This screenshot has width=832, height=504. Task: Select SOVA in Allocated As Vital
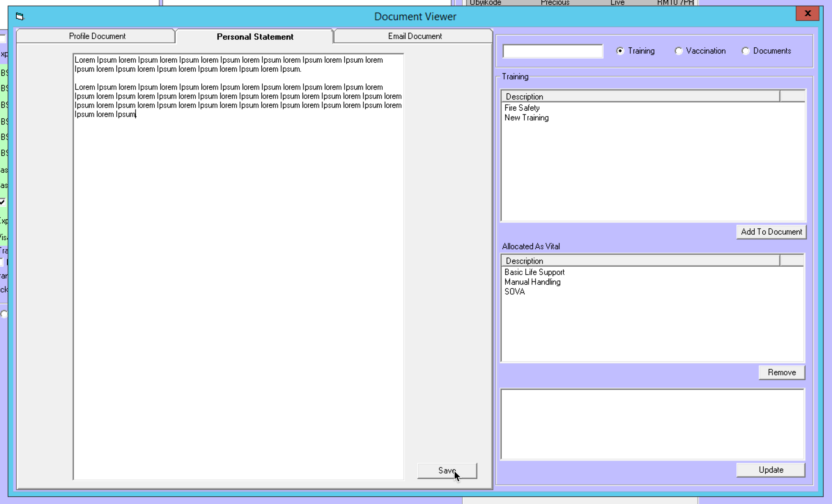click(515, 292)
